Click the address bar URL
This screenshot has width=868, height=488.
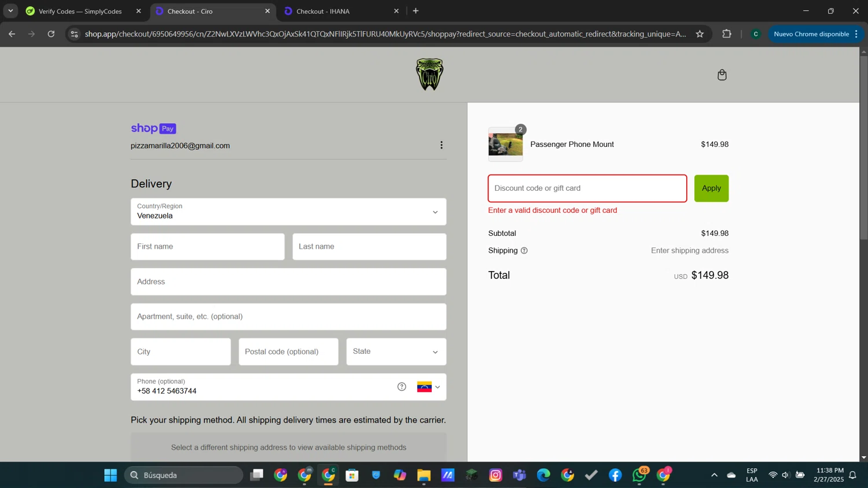click(385, 34)
